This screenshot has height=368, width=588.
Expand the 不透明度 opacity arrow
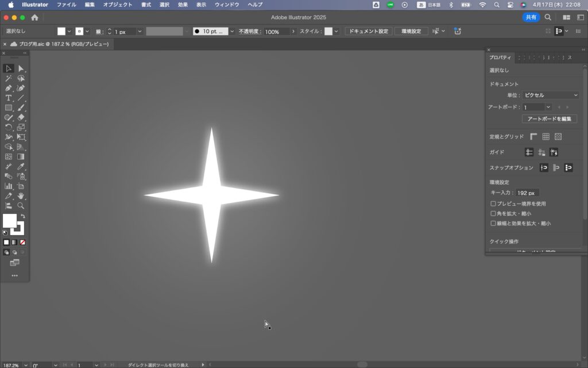(293, 32)
